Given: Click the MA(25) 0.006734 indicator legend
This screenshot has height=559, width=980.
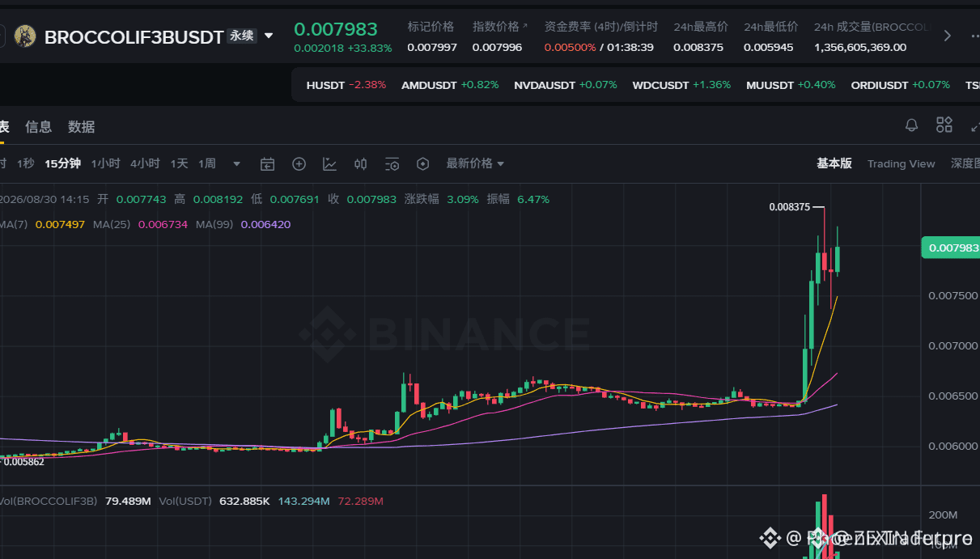Looking at the screenshot, I should coord(140,224).
